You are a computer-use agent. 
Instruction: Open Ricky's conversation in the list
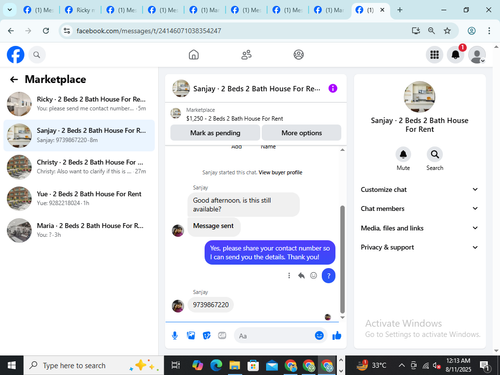[79, 104]
